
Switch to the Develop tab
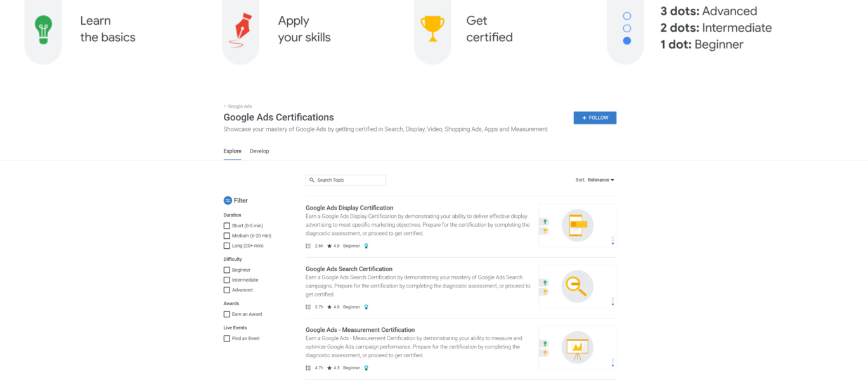[259, 151]
